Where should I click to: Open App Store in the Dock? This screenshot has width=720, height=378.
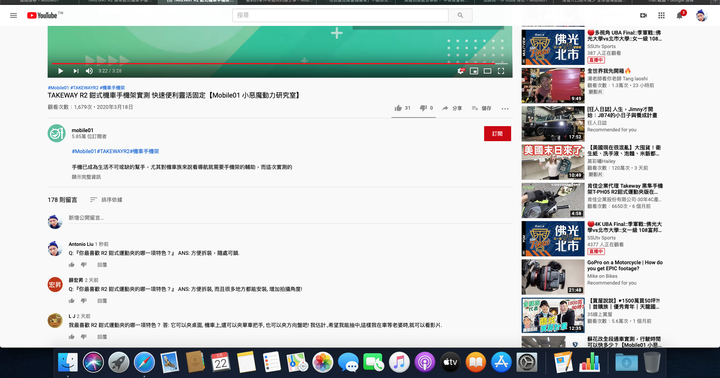(x=501, y=362)
